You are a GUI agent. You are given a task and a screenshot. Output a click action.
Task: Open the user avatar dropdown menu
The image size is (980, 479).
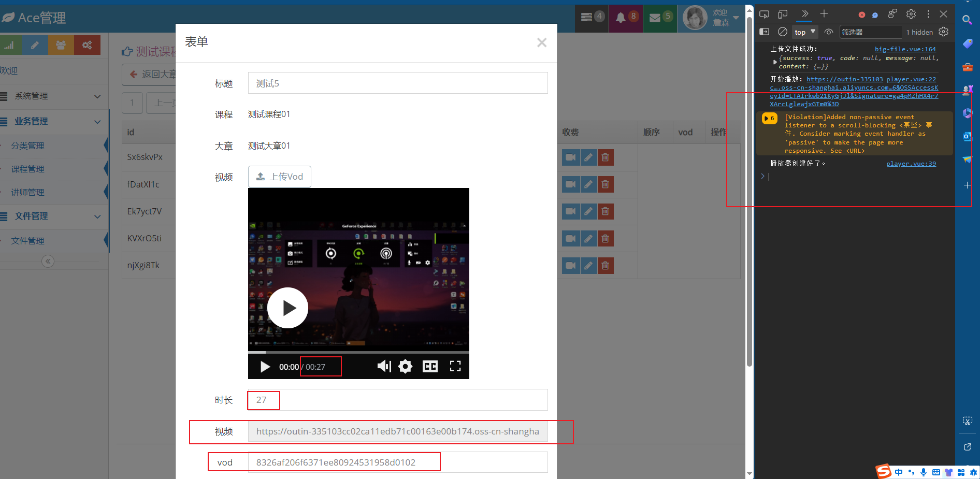click(711, 18)
